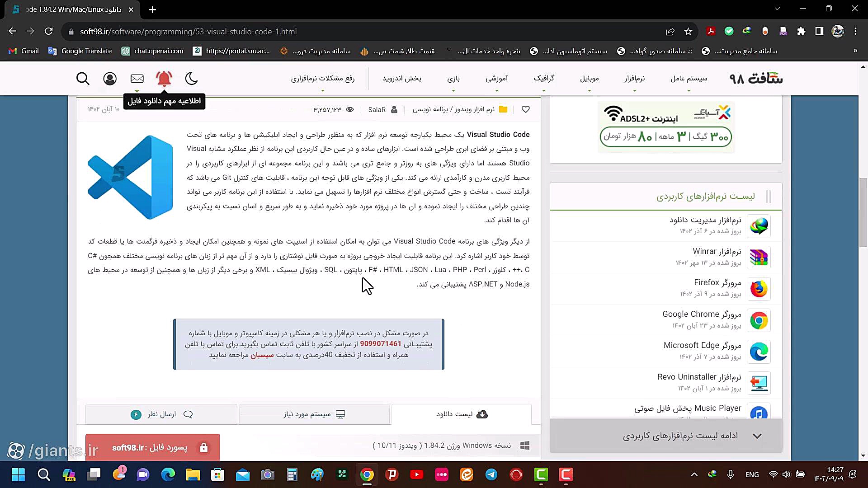Click the red notification bell icon

164,79
